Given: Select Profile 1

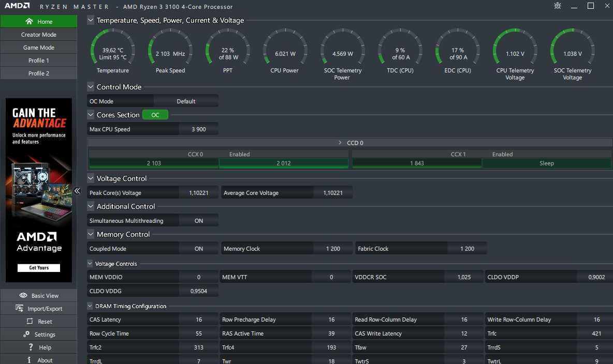Looking at the screenshot, I should point(39,60).
